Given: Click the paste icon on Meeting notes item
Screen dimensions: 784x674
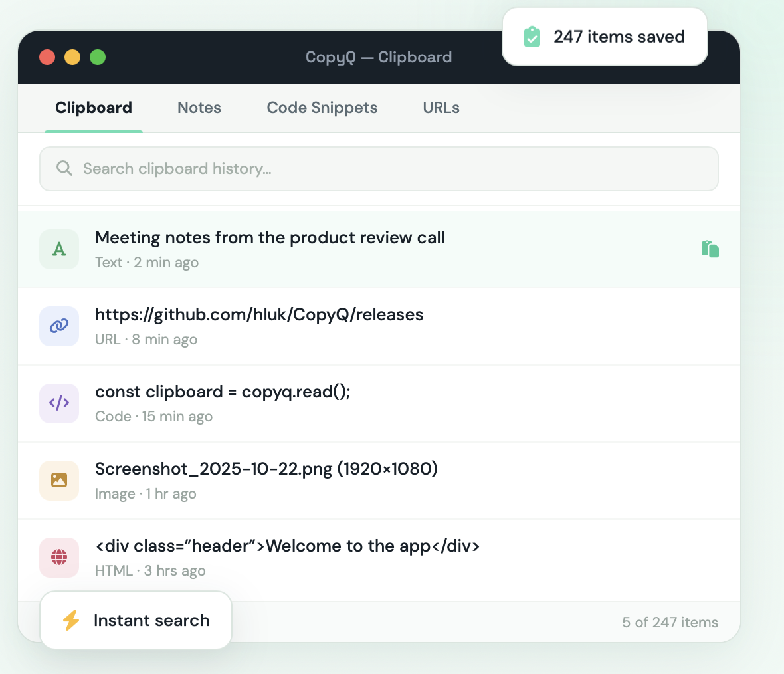Looking at the screenshot, I should [710, 249].
